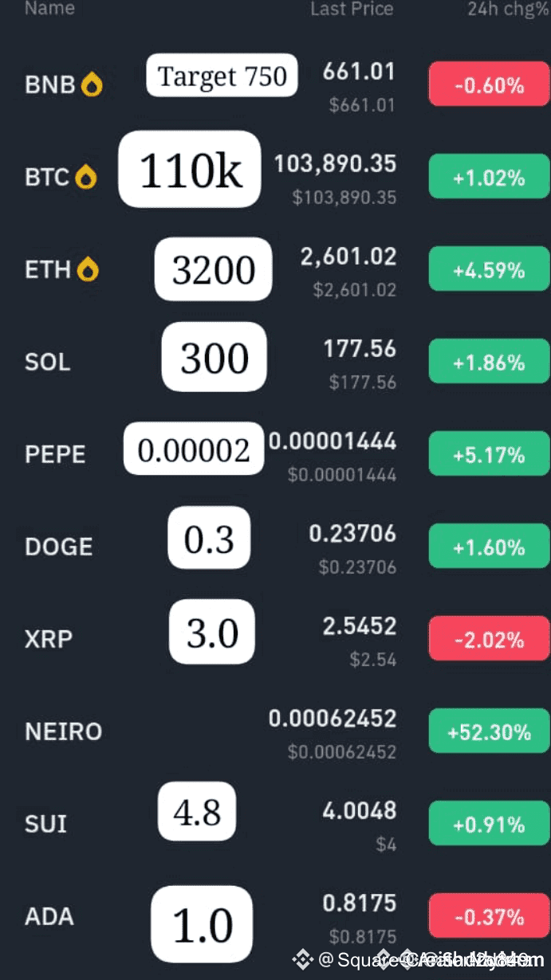551x980 pixels.
Task: Click the Binance diamond logo in the watermark
Action: click(303, 960)
